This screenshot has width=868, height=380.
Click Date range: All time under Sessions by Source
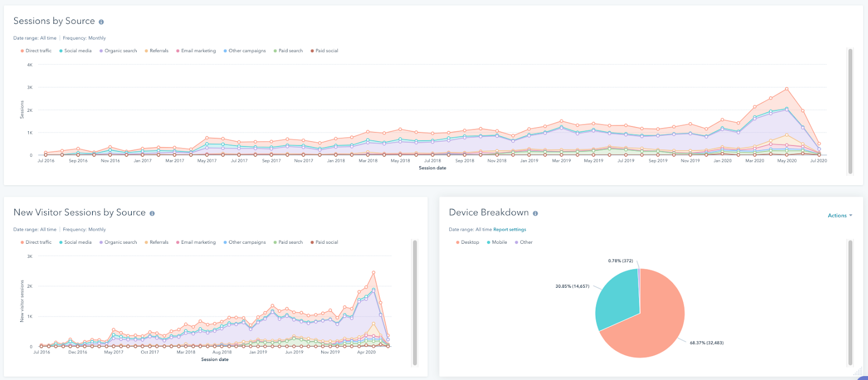[35, 39]
